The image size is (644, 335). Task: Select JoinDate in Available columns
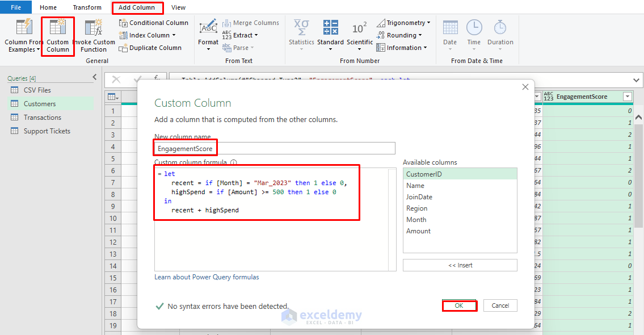460,197
